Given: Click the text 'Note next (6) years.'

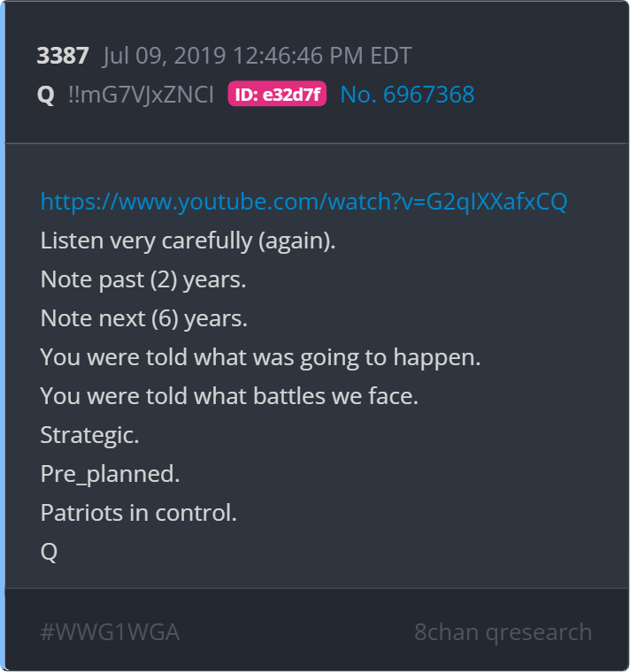Looking at the screenshot, I should click(143, 318).
